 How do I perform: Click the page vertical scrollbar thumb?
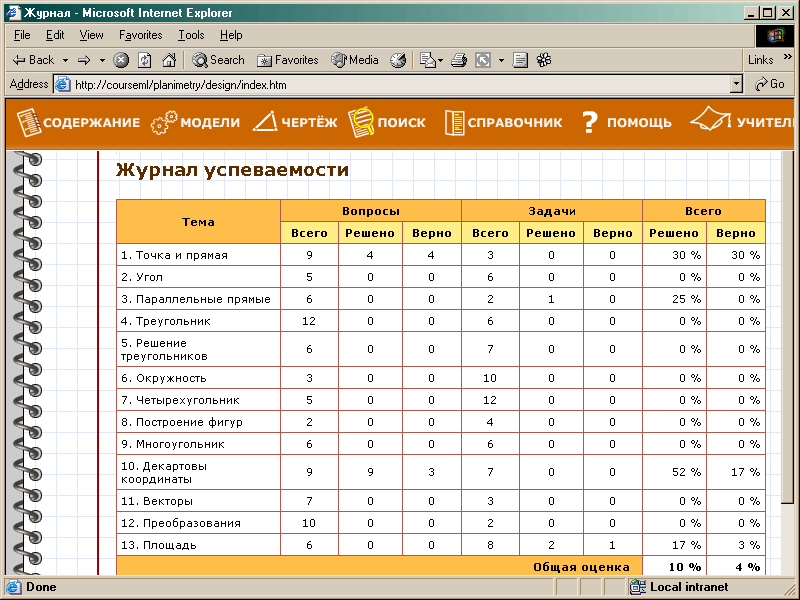point(787,327)
